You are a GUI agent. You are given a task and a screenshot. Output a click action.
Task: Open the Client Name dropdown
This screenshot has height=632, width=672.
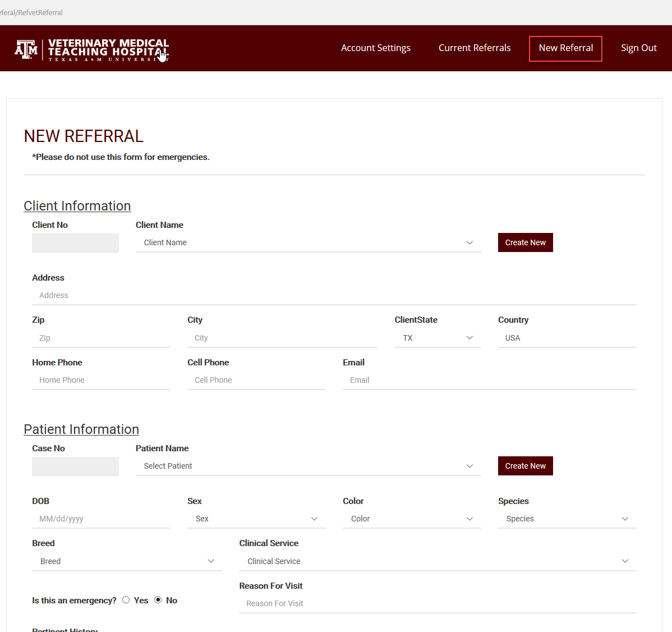[308, 242]
